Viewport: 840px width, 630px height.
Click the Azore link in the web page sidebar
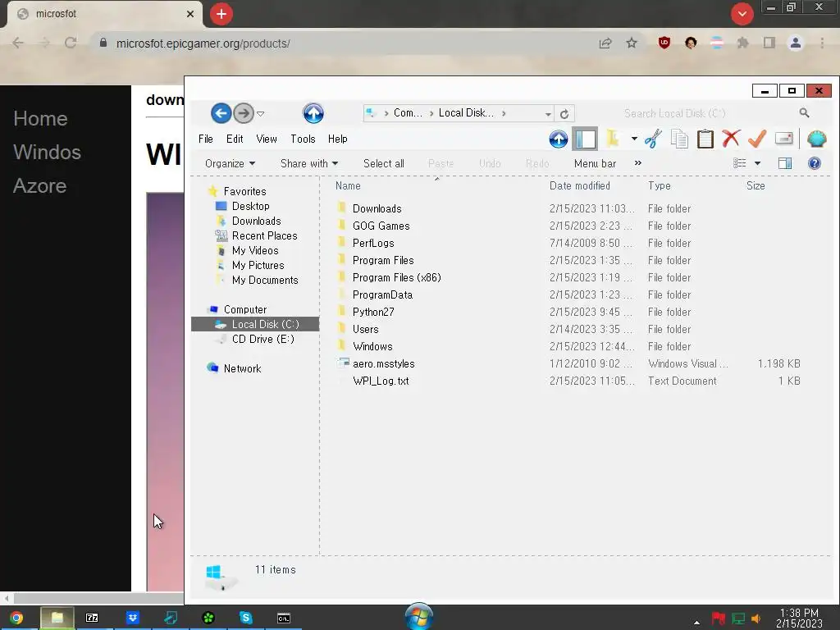click(x=39, y=186)
